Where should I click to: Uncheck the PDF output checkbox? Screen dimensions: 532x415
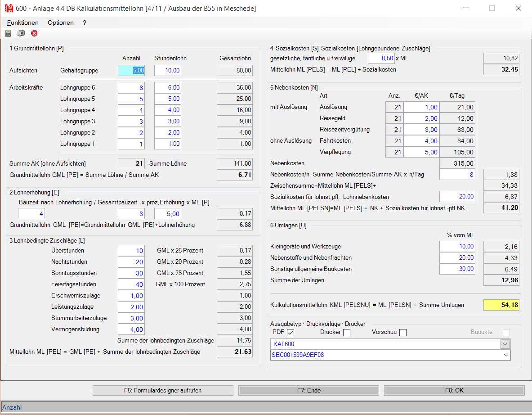click(x=290, y=333)
